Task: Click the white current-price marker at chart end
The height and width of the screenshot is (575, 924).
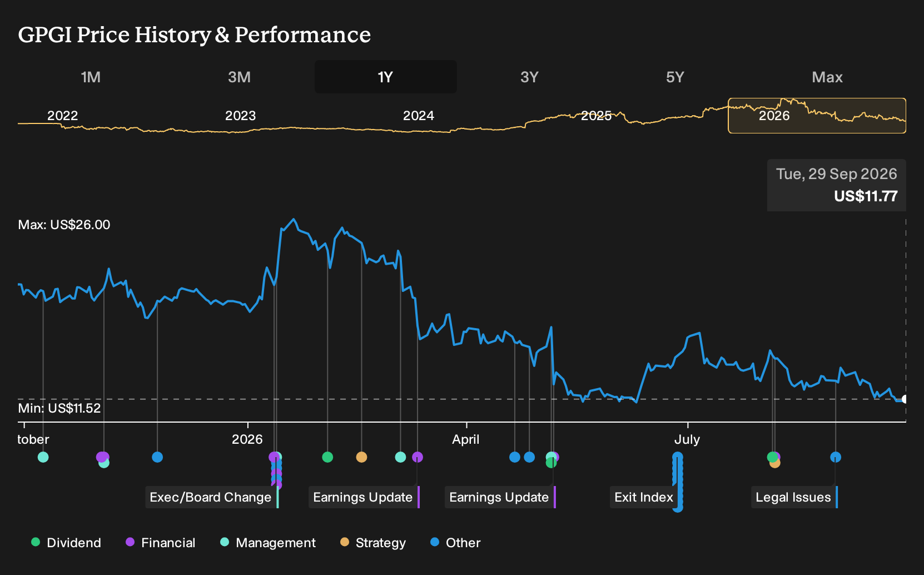Action: pos(905,399)
